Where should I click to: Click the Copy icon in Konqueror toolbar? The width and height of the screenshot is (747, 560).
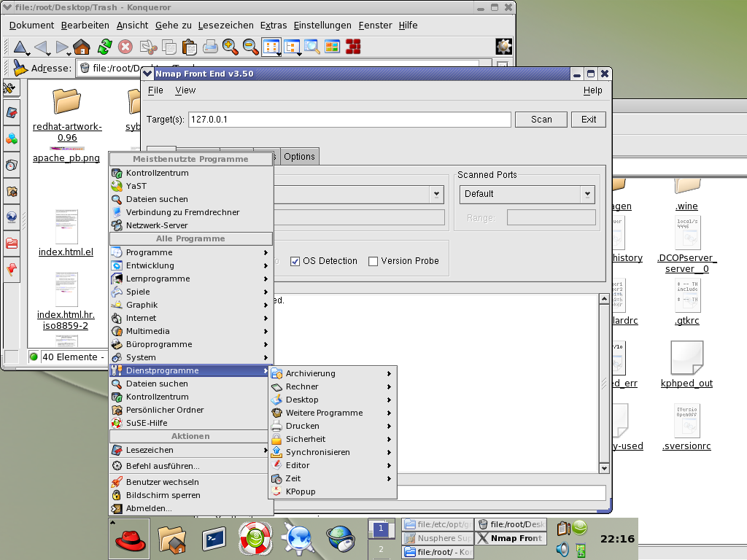tap(169, 47)
